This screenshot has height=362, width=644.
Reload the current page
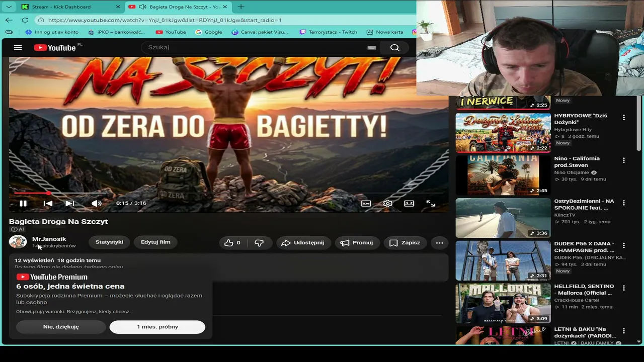[25, 20]
